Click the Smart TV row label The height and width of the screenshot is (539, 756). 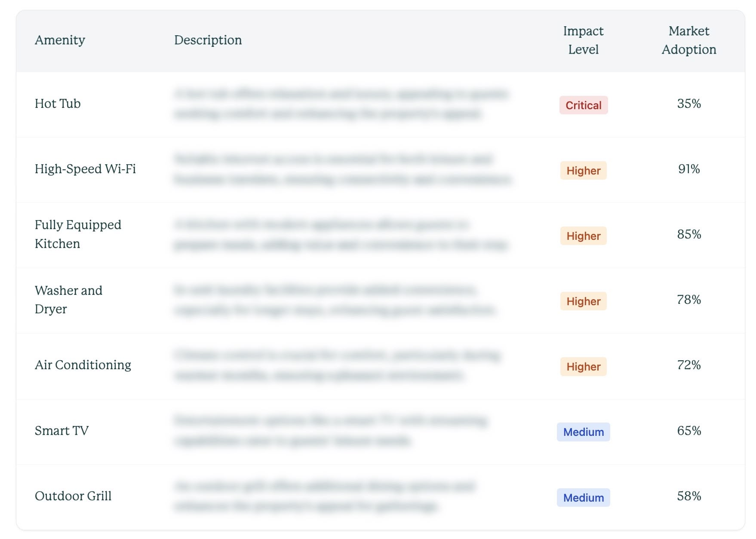point(61,431)
